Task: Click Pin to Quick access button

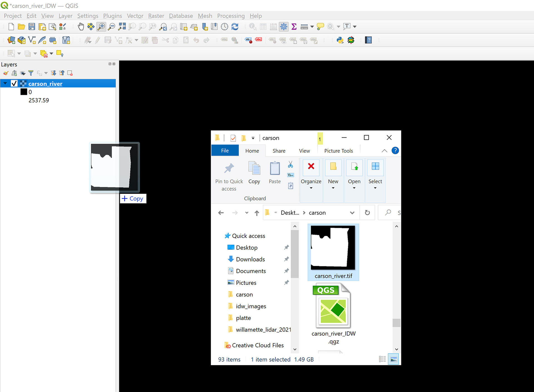Action: (229, 177)
